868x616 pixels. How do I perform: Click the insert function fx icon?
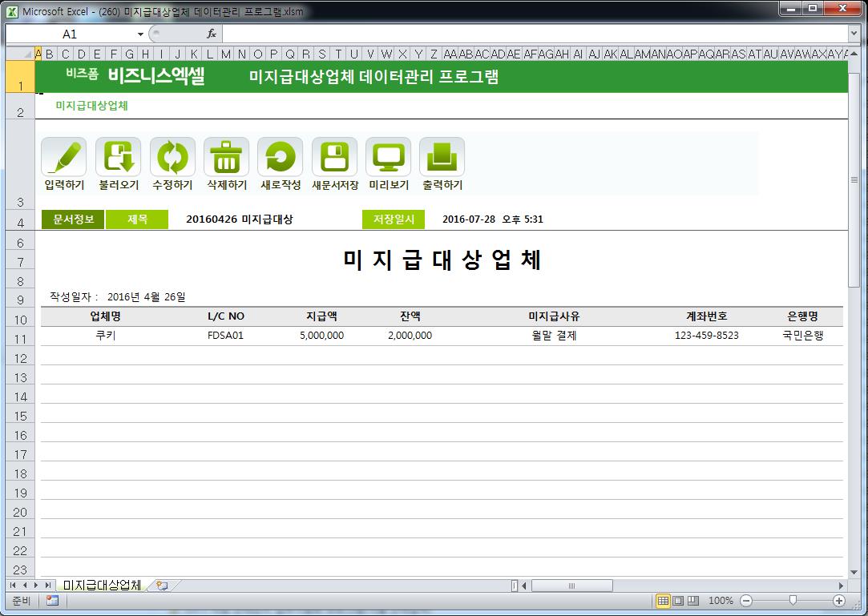[212, 34]
